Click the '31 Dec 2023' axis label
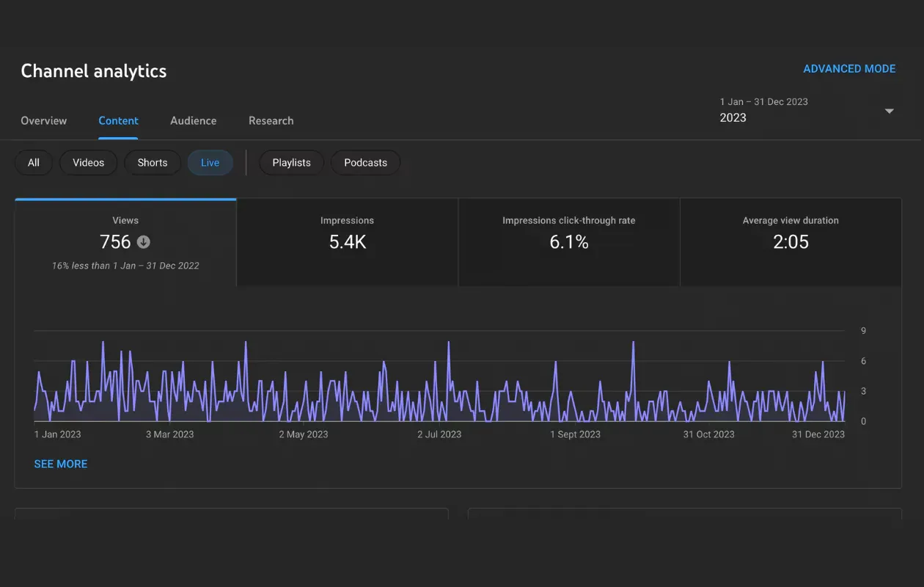The image size is (924, 587). [x=818, y=434]
